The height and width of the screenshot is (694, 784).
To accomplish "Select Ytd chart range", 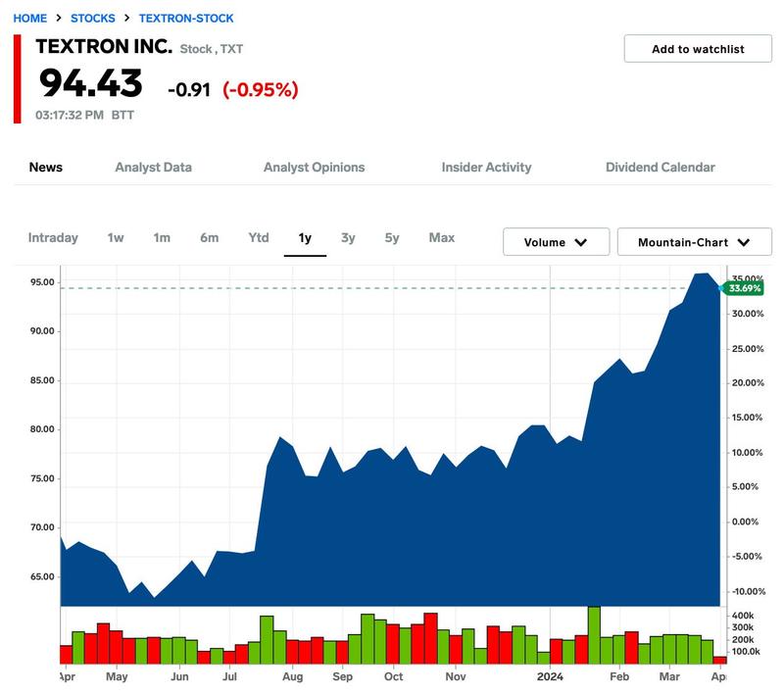I will click(259, 237).
